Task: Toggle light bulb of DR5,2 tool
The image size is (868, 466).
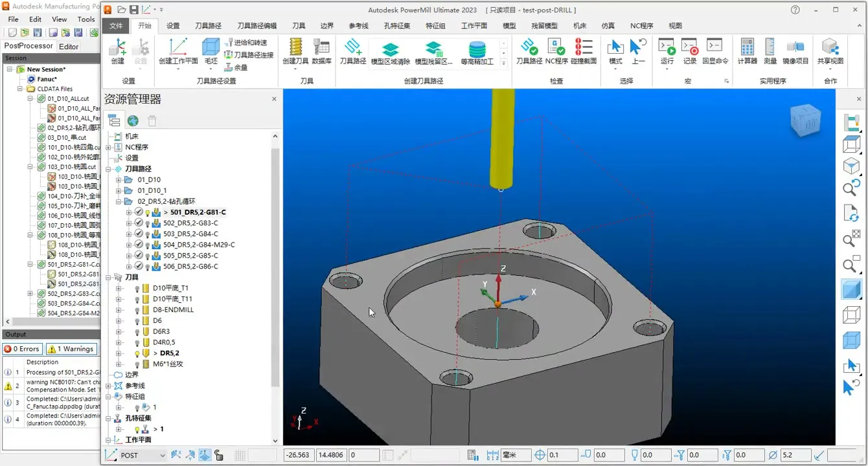Action: coord(137,353)
